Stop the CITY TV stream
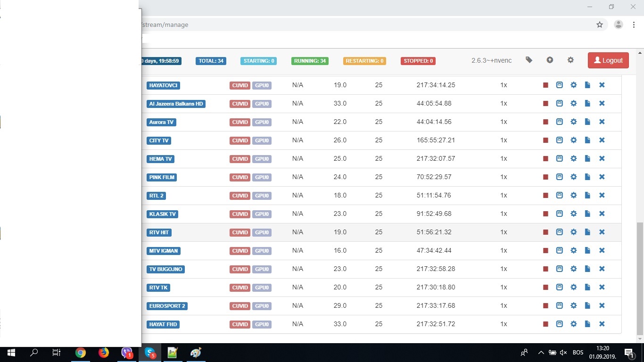Viewport: 644px width, 362px height. [x=545, y=140]
